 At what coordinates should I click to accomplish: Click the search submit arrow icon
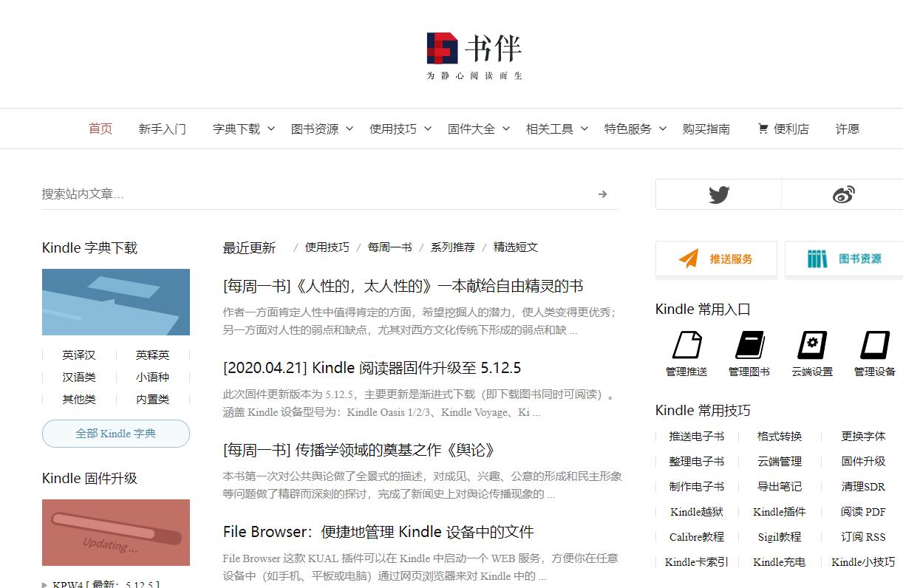(603, 194)
